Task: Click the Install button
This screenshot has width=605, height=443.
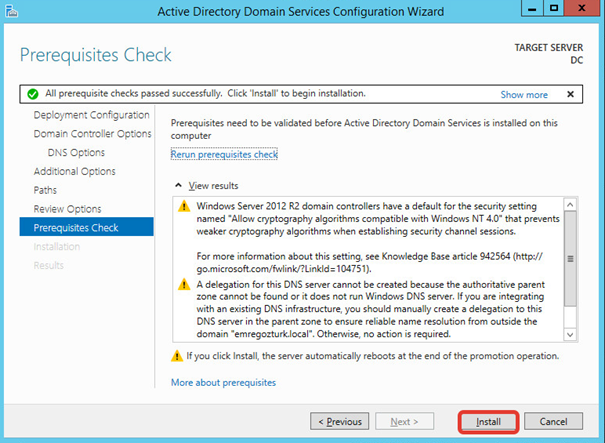Action: coord(488,421)
